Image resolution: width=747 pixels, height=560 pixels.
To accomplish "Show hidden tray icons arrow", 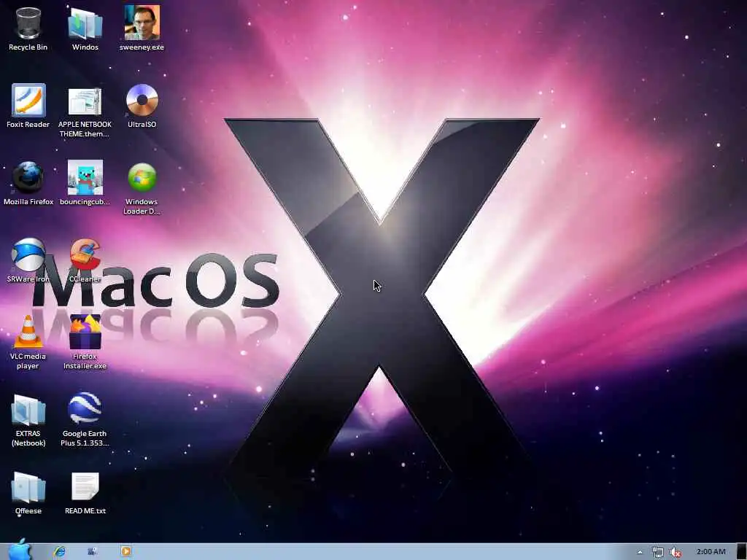I will coord(640,553).
